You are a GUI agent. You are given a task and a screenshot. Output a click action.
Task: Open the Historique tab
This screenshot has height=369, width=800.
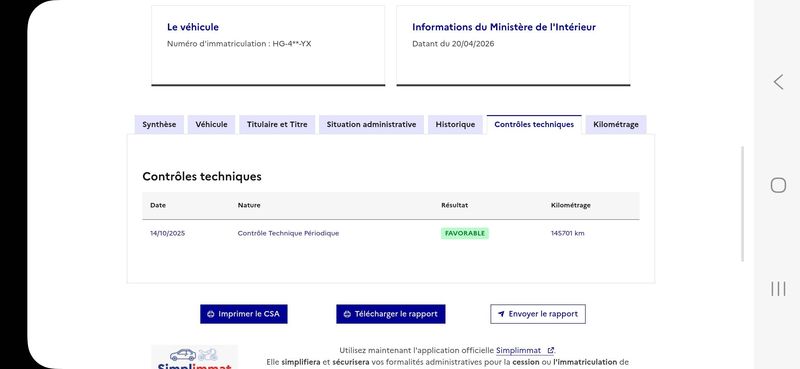455,125
